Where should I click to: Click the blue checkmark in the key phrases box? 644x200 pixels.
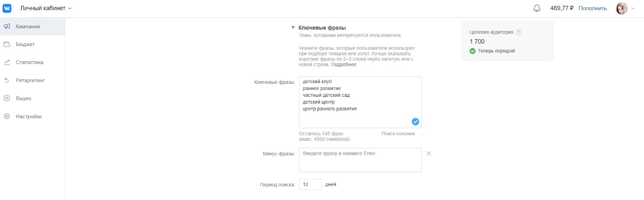click(415, 121)
